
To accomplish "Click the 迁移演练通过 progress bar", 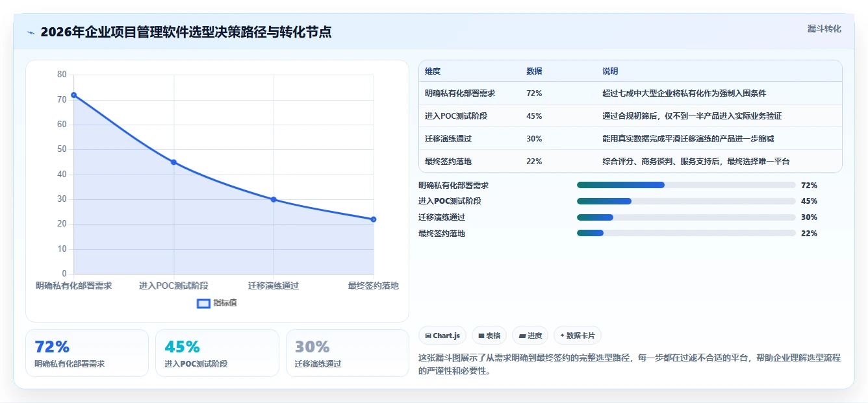I will pyautogui.click(x=686, y=217).
